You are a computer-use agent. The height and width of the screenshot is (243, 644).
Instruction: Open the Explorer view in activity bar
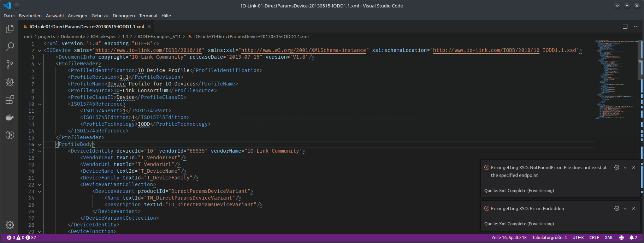(10, 29)
